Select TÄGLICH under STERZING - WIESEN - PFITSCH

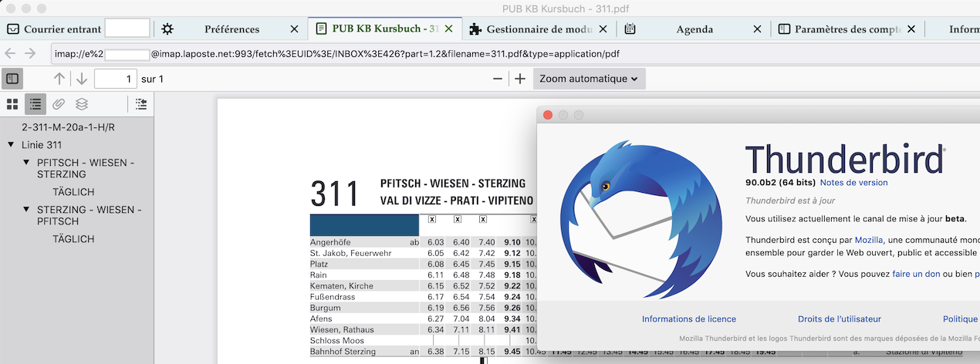pos(73,239)
